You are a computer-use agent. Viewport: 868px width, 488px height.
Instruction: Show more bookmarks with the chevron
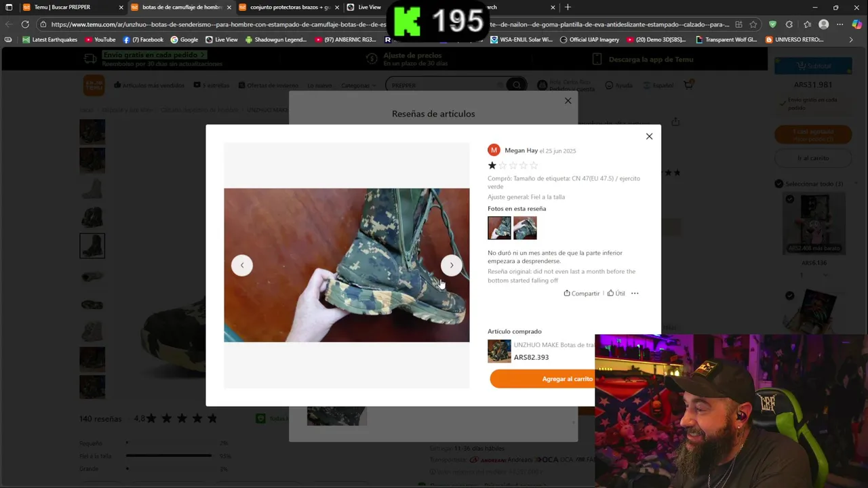pos(852,39)
